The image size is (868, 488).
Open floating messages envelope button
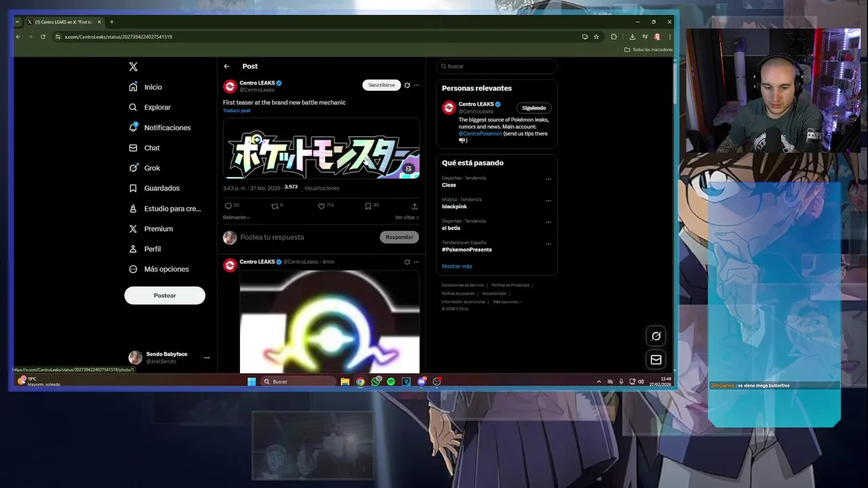point(656,360)
